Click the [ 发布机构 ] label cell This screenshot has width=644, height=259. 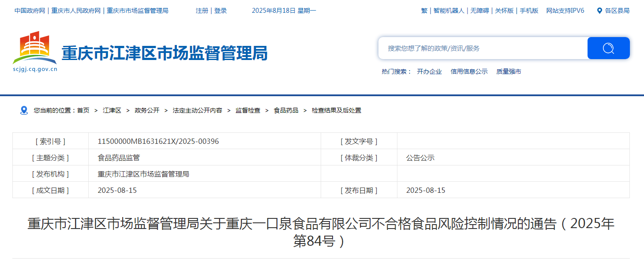click(x=50, y=174)
